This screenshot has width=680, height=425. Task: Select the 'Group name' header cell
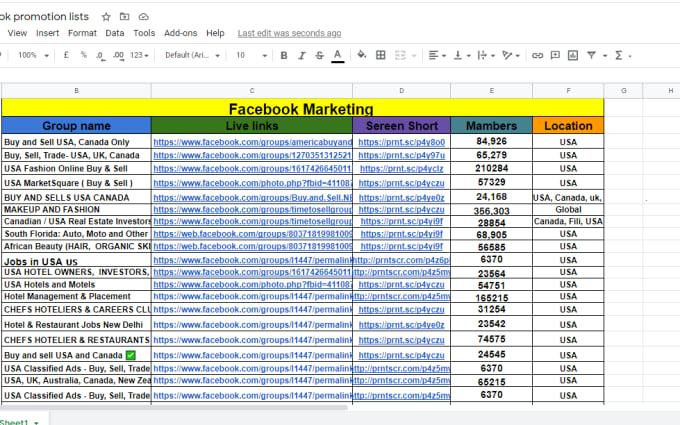(x=76, y=125)
